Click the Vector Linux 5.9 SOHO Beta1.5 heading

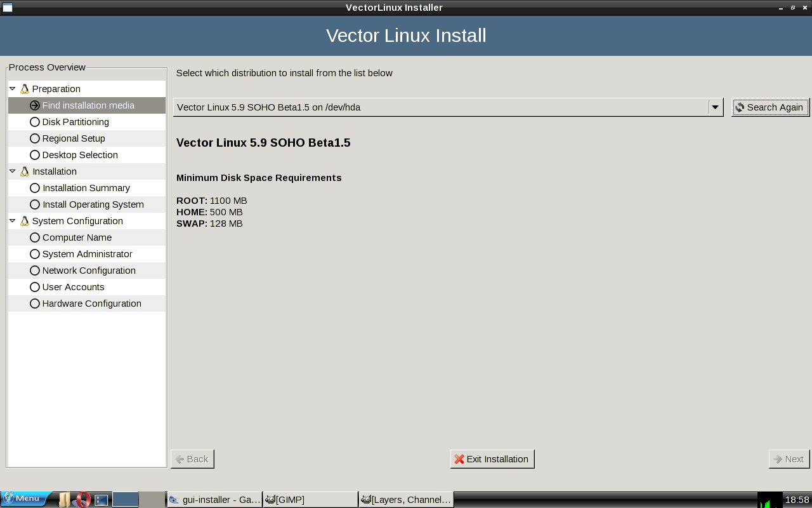click(x=263, y=143)
